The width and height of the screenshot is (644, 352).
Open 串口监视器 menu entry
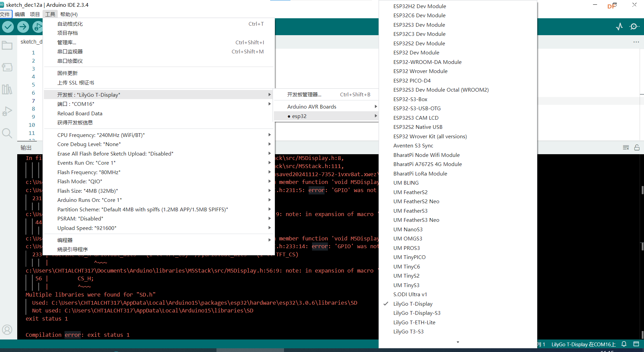click(159, 51)
